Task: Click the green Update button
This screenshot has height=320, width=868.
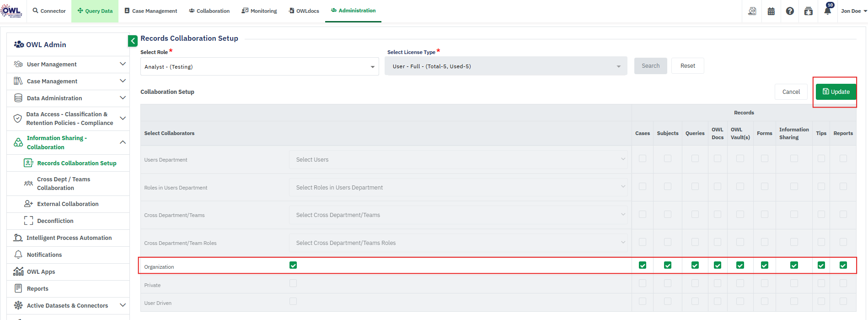Action: 836,92
